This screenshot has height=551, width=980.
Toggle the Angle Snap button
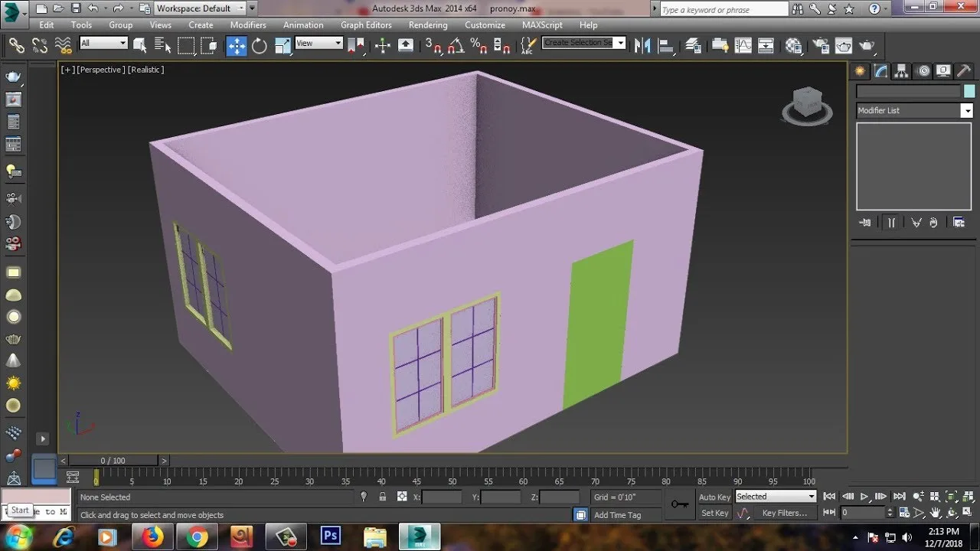tap(456, 46)
